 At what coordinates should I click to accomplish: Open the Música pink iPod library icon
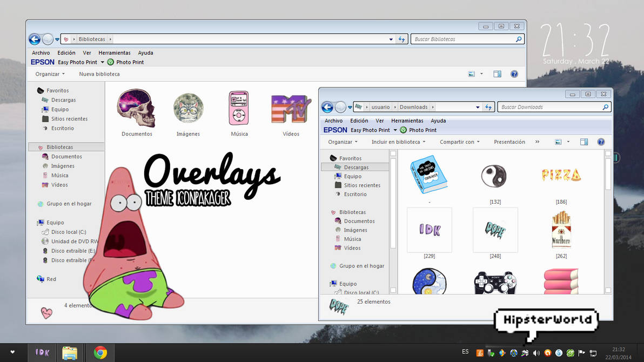tap(239, 108)
